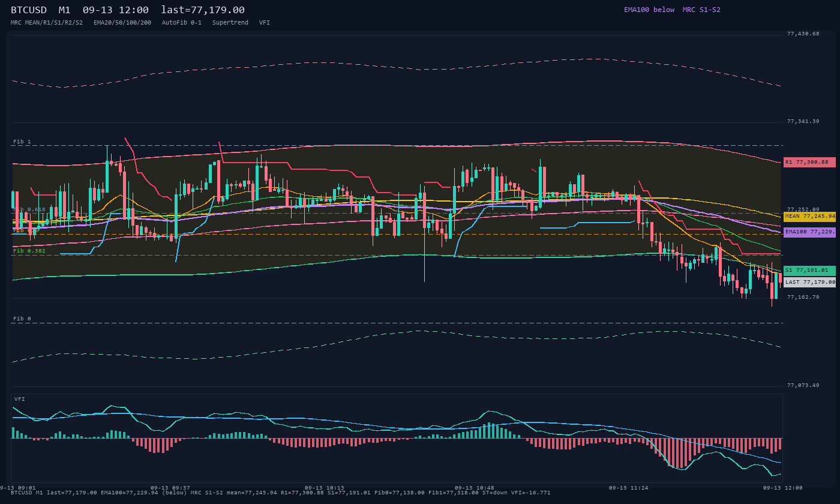Click the 09-13 10:48 time axis label
Screen dimensions: 840x504
[x=475, y=488]
